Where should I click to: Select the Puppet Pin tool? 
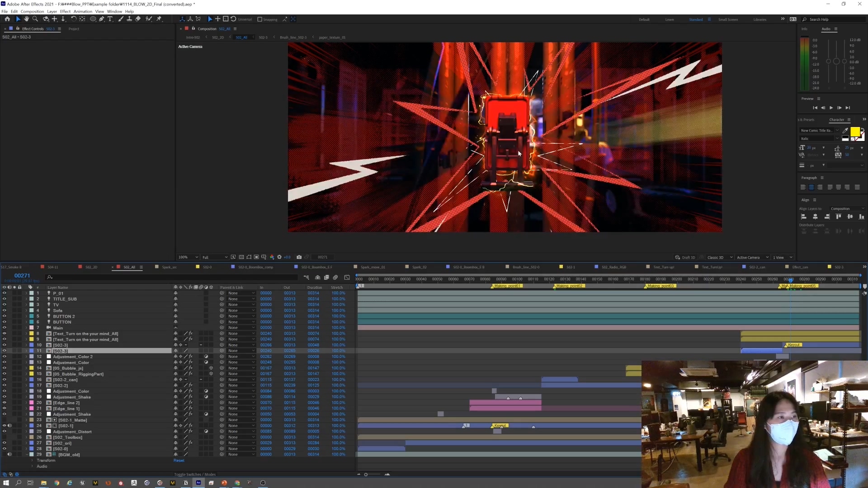[x=159, y=19]
